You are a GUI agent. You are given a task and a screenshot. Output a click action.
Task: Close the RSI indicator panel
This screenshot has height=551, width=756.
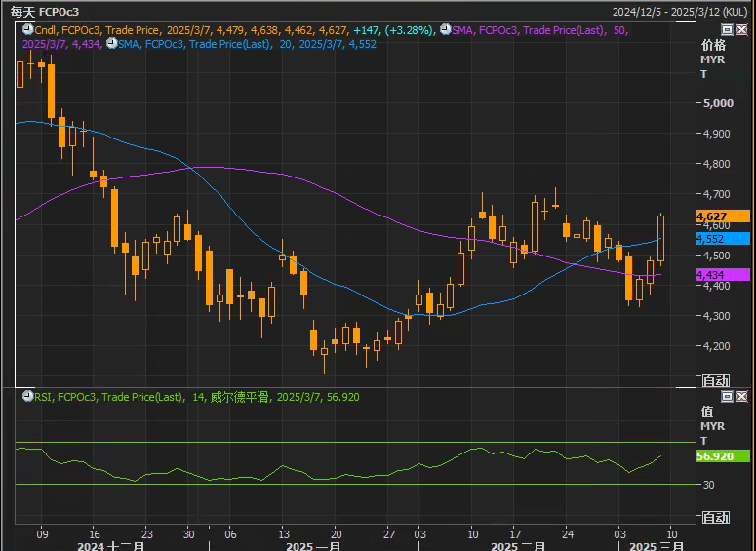pos(740,397)
